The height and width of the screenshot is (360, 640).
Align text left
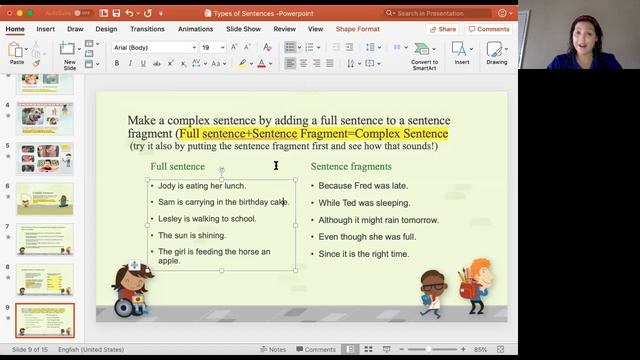pos(290,63)
